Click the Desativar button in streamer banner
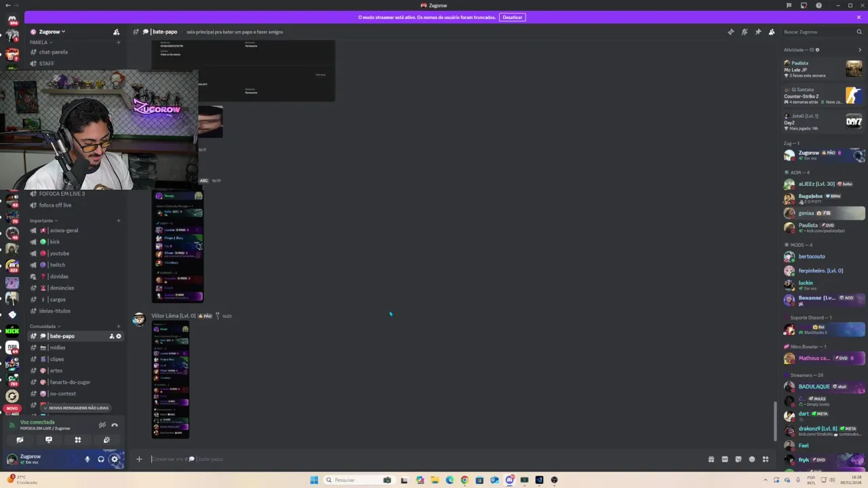This screenshot has width=868, height=488. point(512,17)
